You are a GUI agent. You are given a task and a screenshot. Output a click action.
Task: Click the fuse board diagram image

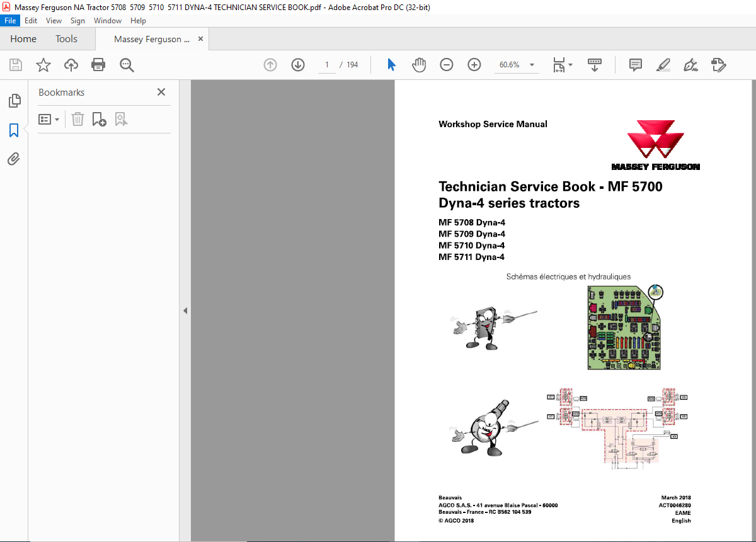tap(626, 327)
